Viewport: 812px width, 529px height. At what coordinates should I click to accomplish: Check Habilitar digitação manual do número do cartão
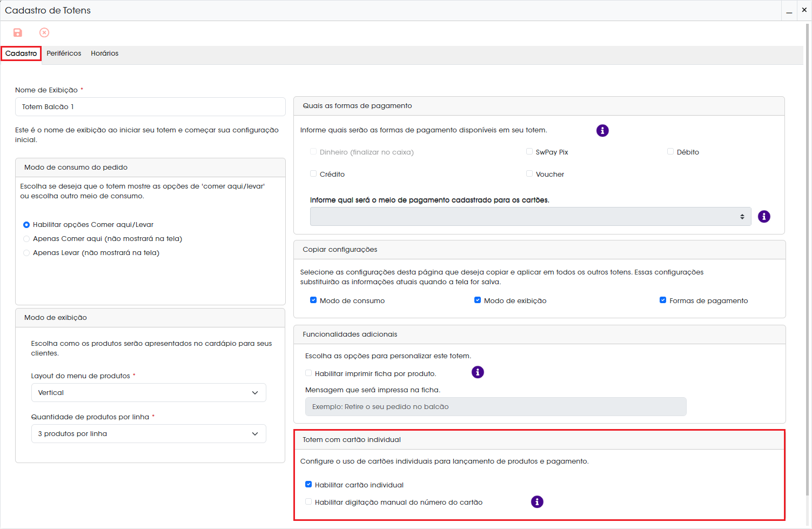click(x=308, y=502)
